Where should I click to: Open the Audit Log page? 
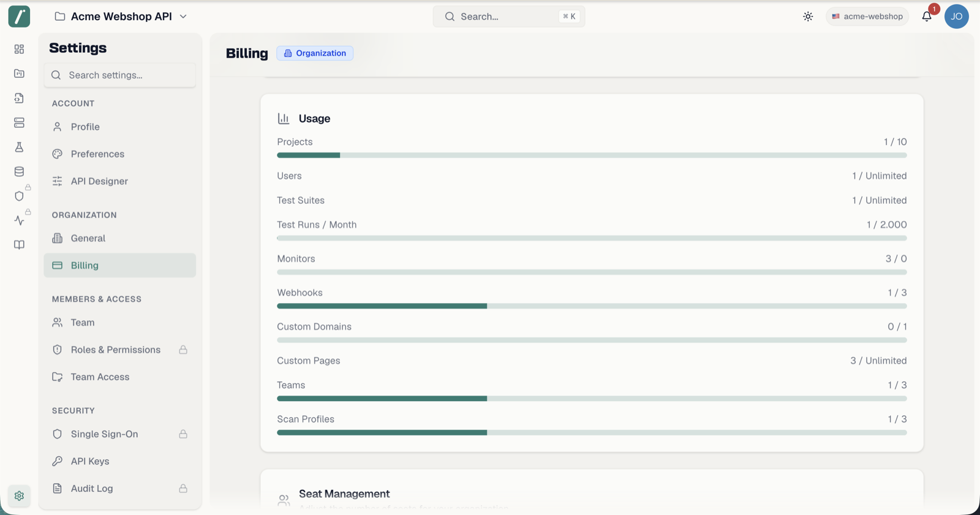coord(120,489)
